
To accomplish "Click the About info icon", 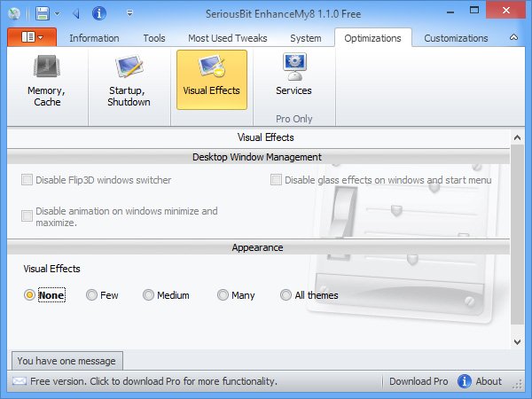I will pyautogui.click(x=464, y=381).
